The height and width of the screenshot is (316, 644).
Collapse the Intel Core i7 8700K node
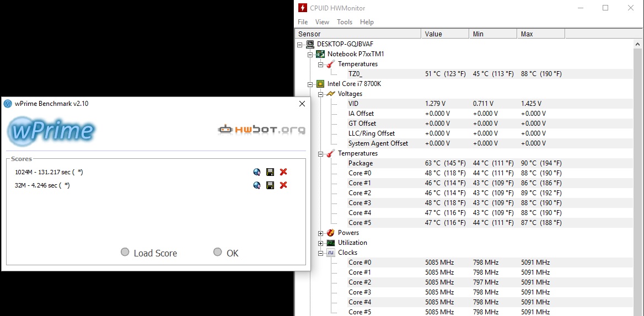point(310,84)
